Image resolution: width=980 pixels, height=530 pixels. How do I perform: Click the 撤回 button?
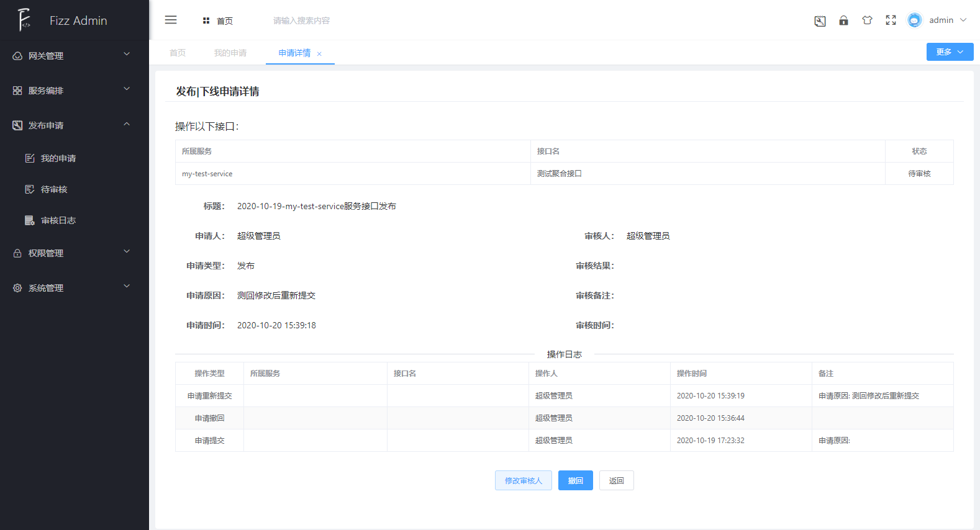(576, 480)
